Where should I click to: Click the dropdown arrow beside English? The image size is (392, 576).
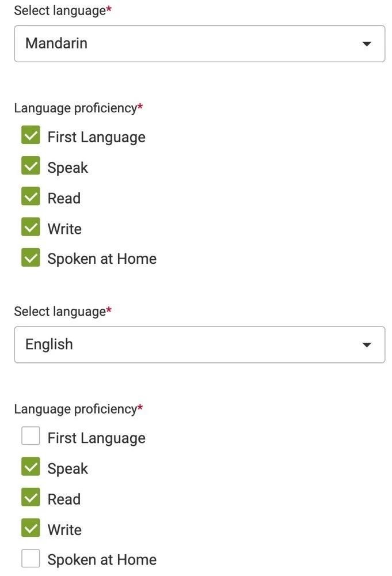tap(367, 344)
